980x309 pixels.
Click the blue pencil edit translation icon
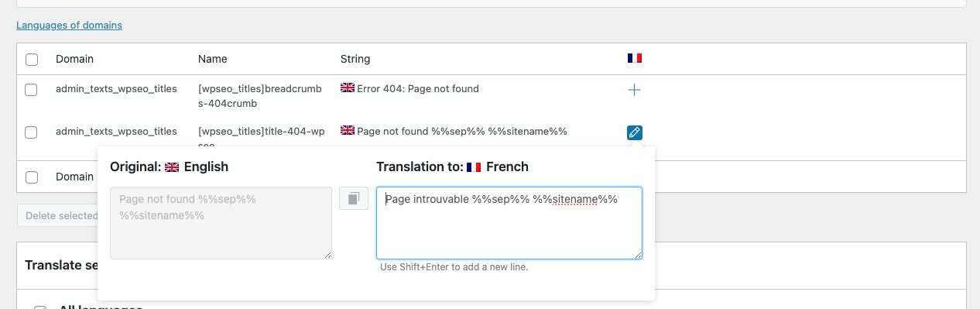tap(634, 132)
